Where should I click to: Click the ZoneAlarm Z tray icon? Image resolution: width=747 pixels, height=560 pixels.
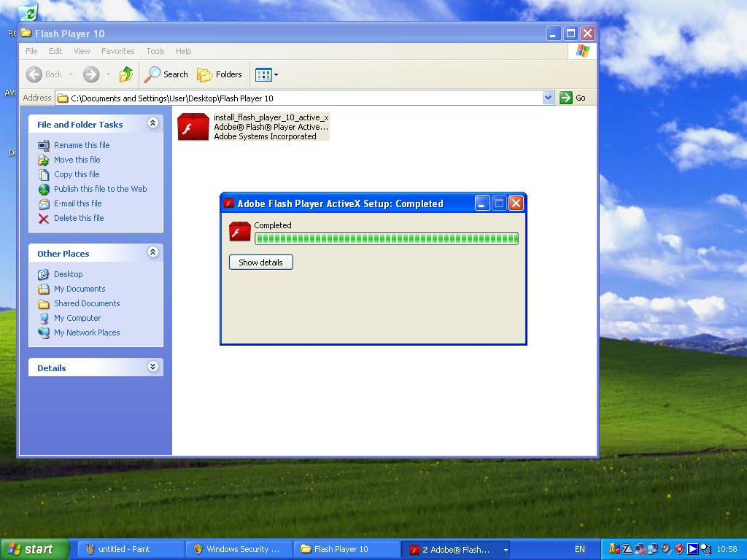pyautogui.click(x=627, y=549)
